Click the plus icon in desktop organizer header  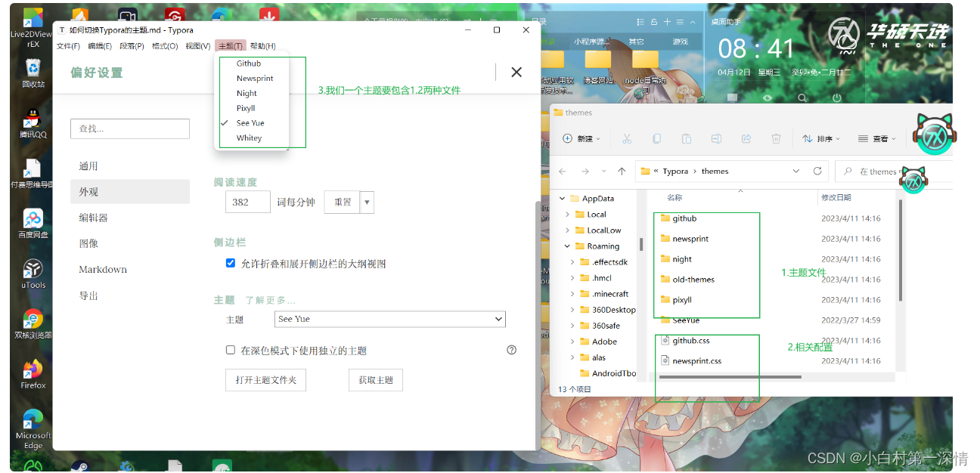tap(667, 22)
